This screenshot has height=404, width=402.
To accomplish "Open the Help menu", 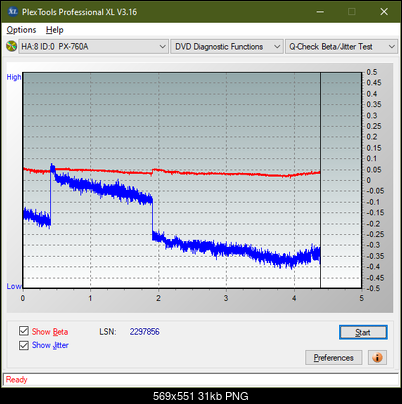I will pyautogui.click(x=55, y=30).
